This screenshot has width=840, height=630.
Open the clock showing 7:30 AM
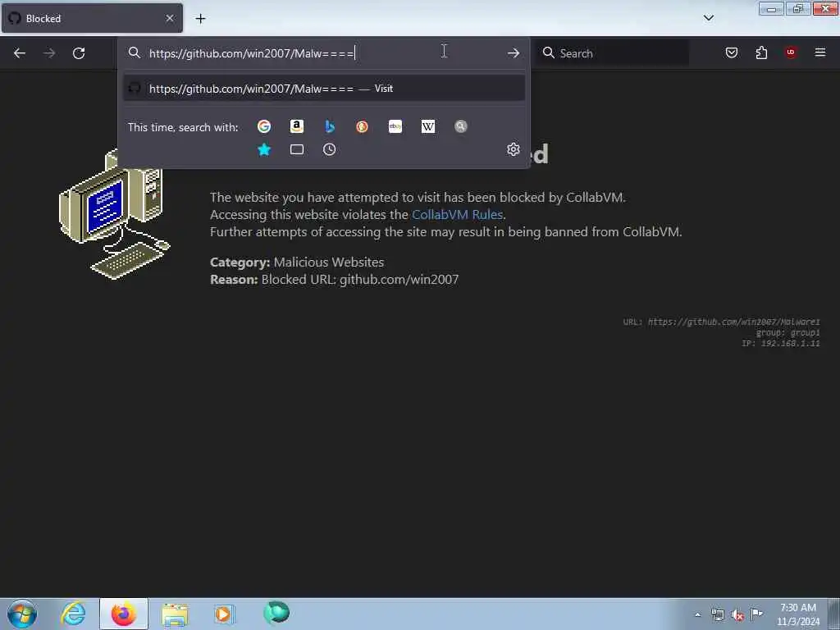click(x=798, y=614)
